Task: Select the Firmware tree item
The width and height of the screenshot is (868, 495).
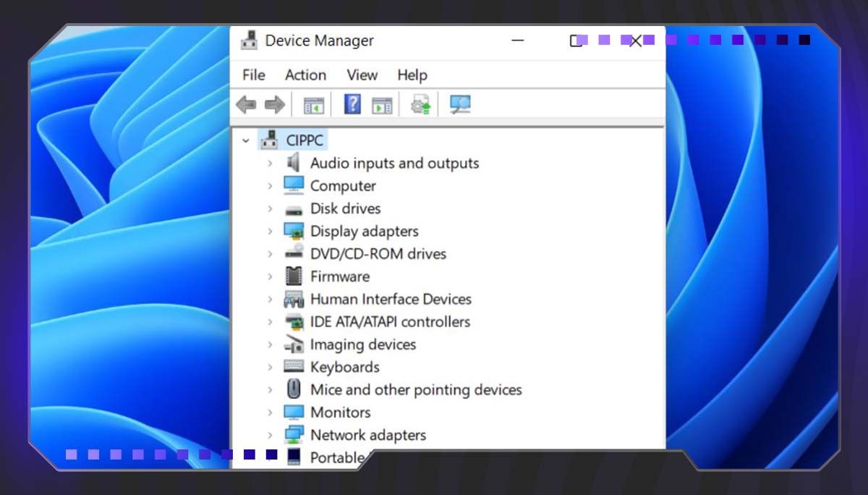Action: [x=339, y=276]
